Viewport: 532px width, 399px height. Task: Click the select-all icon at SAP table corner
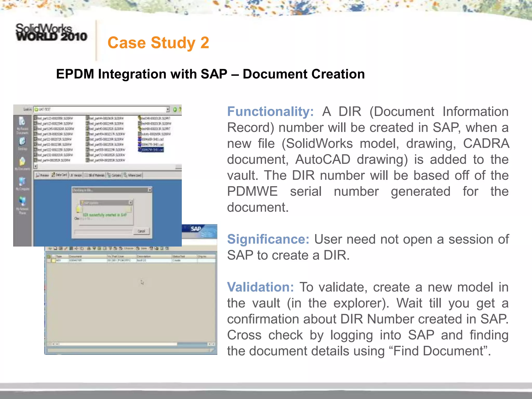click(x=49, y=257)
